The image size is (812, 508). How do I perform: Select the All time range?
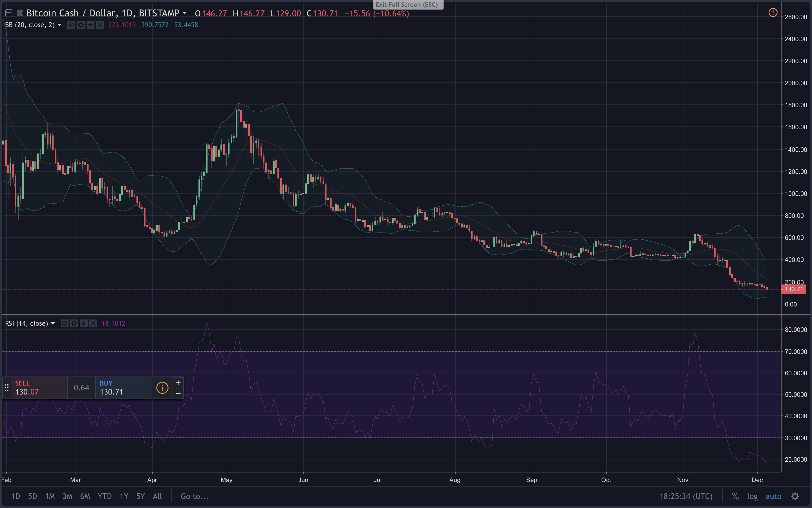157,496
